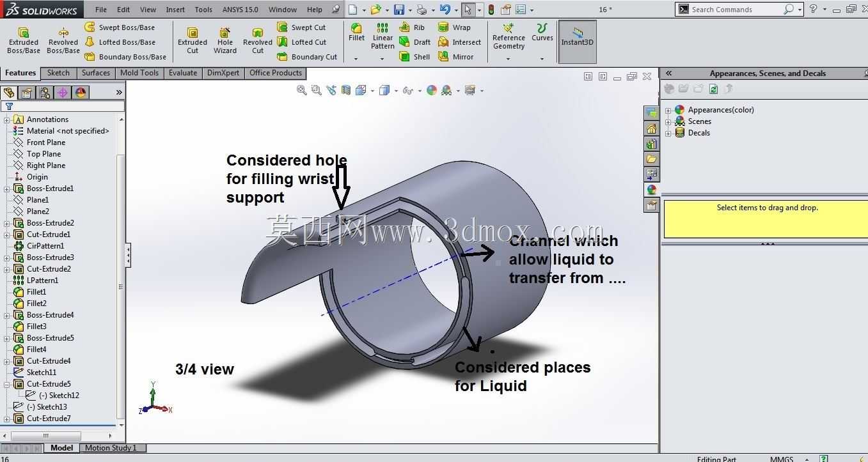This screenshot has height=462, width=868.
Task: Collapse the Cut-Extrude5 feature node
Action: pyautogui.click(x=7, y=384)
